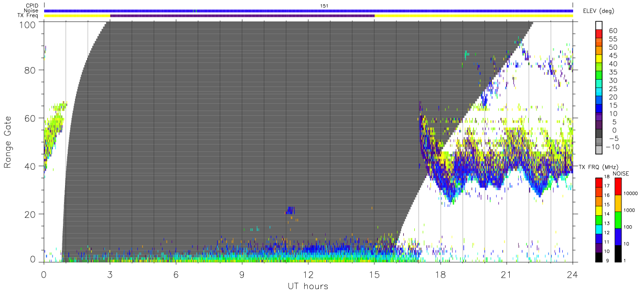Viewport: 644px width, 297px height.
Task: Click the ELEV (deg) legend title
Action: [x=598, y=10]
